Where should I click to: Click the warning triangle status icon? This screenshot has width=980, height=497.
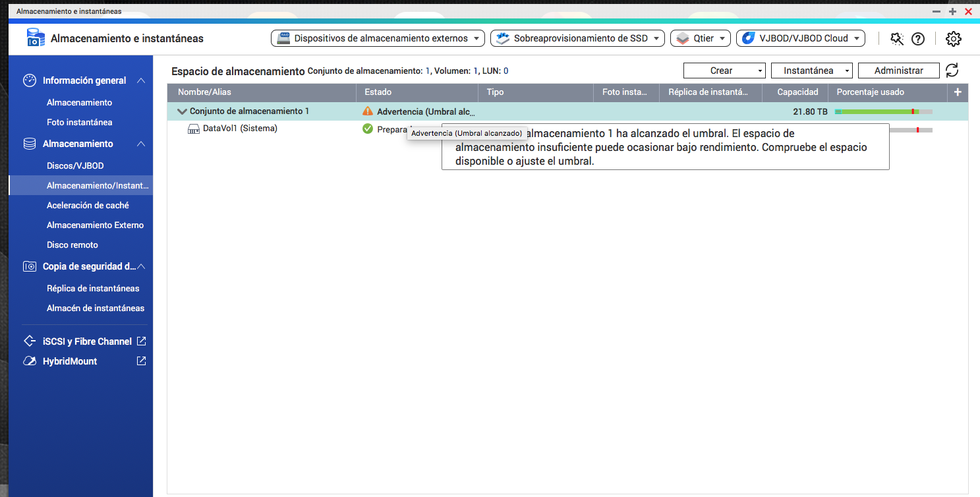pos(368,111)
